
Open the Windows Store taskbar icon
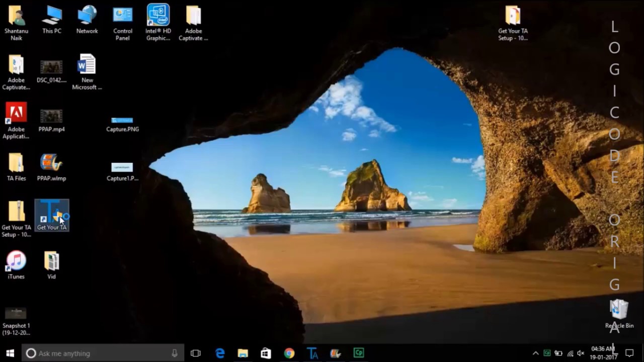(266, 353)
